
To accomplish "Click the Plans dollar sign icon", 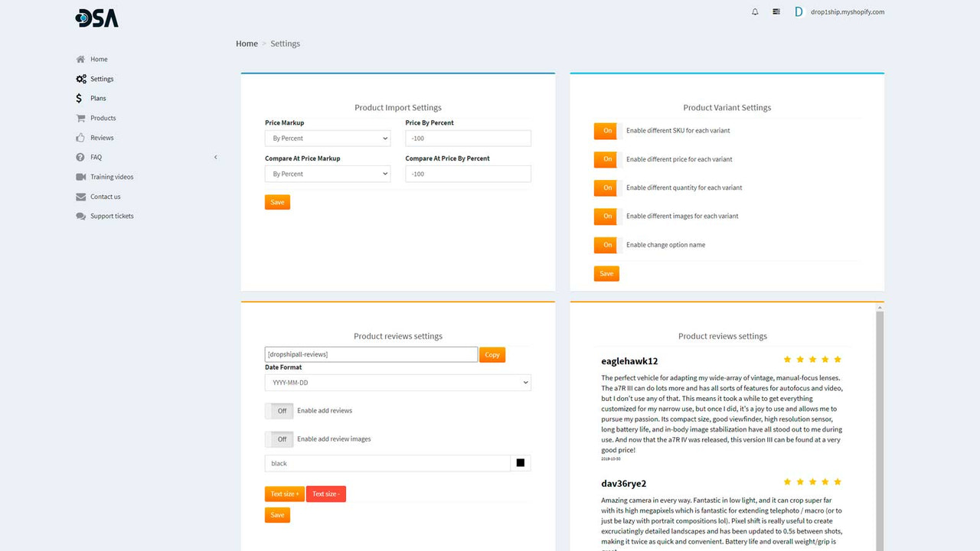I will pyautogui.click(x=79, y=98).
